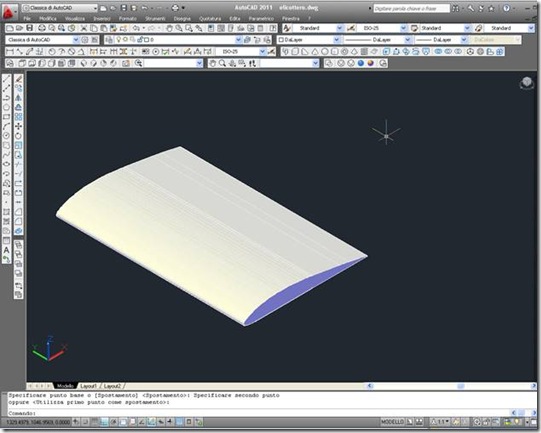This screenshot has height=433, width=541.
Task: Select the Zoom magnifier in the orbit toolbar
Action: pyautogui.click(x=222, y=63)
